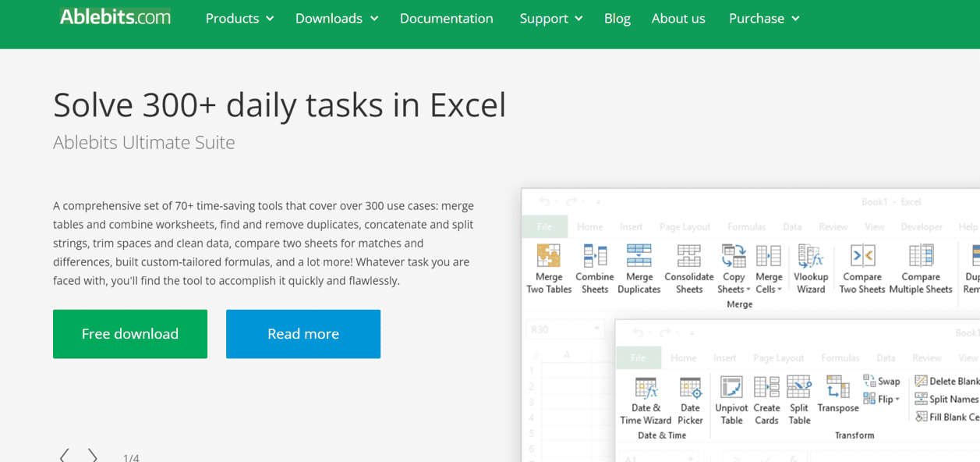Open Insert tab in front Excel window
This screenshot has width=980, height=462.
pyautogui.click(x=724, y=357)
